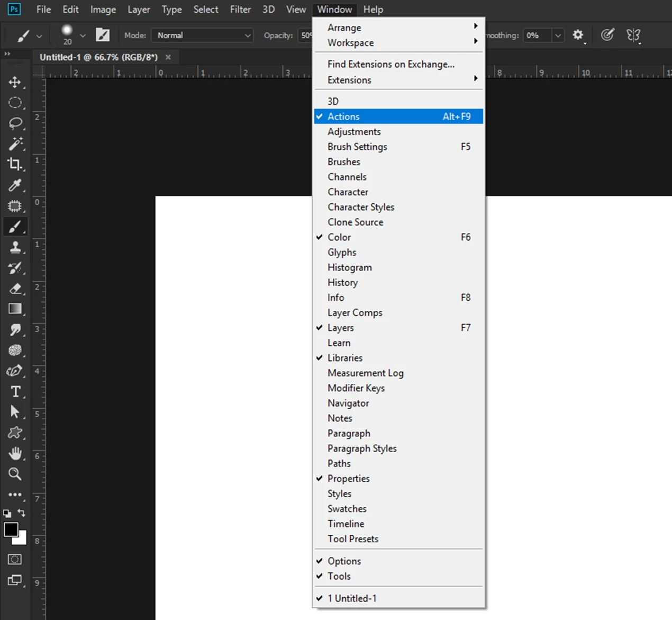
Task: Uncheck the Properties panel entry
Action: 398,479
